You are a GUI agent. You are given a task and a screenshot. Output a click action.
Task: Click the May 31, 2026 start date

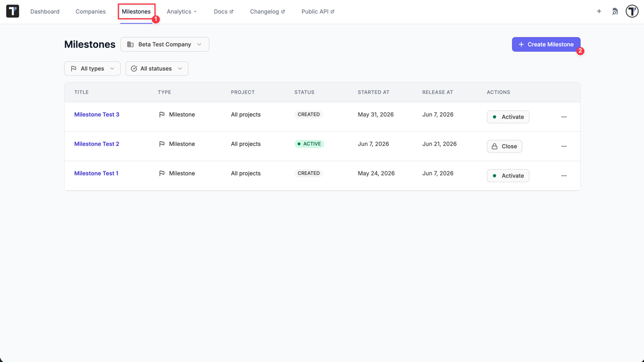pos(376,115)
